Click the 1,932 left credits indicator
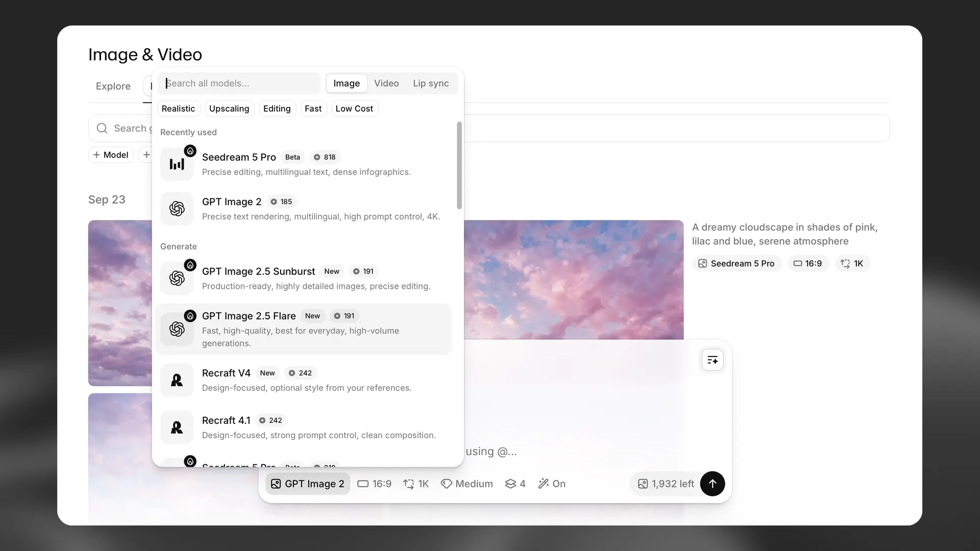This screenshot has width=980, height=551. (666, 484)
